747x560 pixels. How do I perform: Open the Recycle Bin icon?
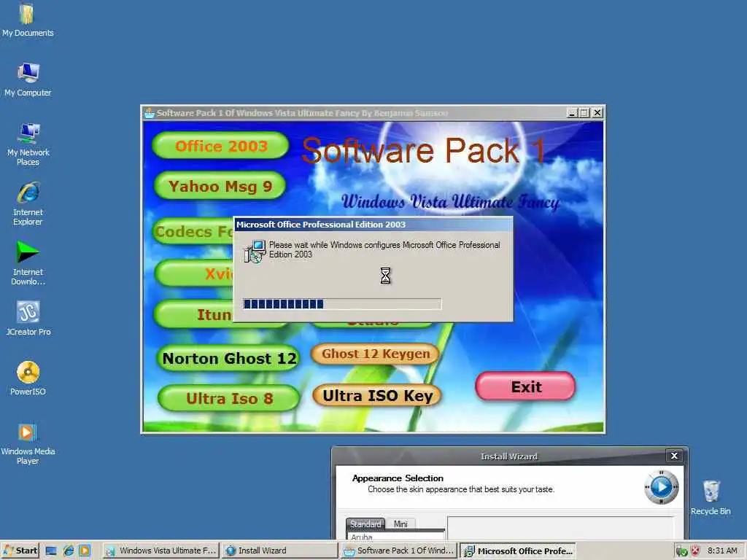[x=711, y=497]
